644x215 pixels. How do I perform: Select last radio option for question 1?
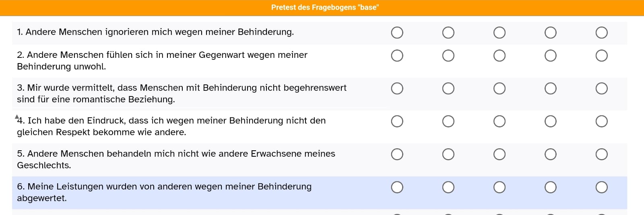(x=601, y=33)
